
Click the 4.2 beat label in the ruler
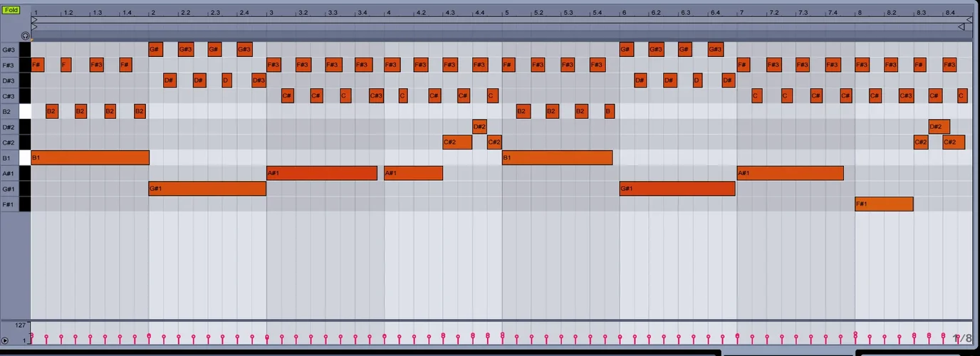(x=421, y=13)
